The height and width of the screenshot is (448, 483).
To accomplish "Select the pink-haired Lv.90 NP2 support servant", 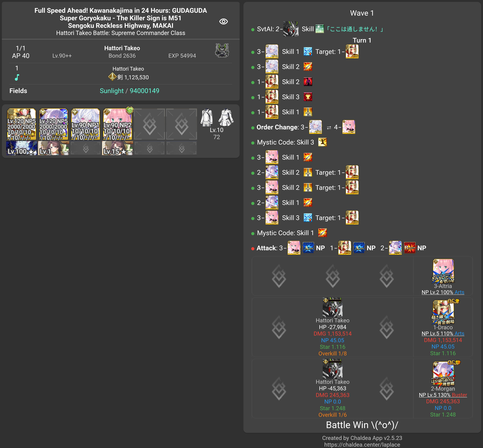I will coord(117,124).
